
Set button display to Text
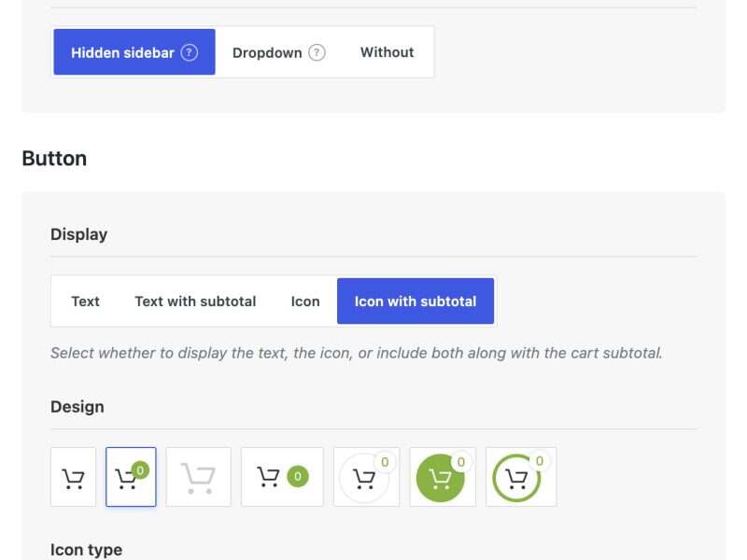pyautogui.click(x=85, y=301)
